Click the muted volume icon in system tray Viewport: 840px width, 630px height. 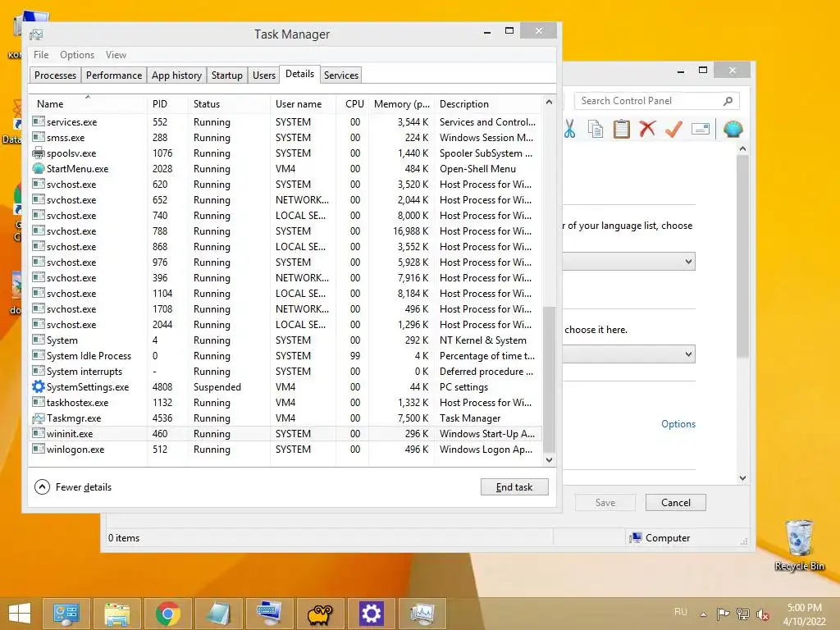tap(762, 614)
